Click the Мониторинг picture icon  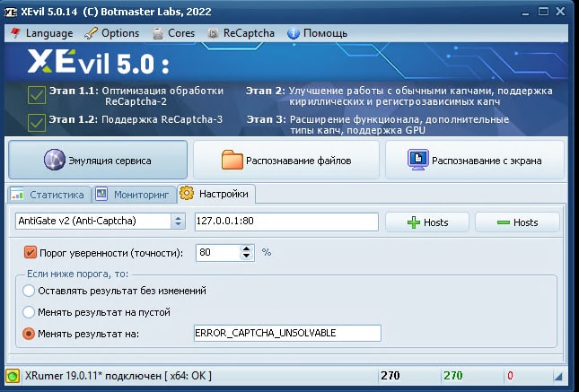point(101,194)
